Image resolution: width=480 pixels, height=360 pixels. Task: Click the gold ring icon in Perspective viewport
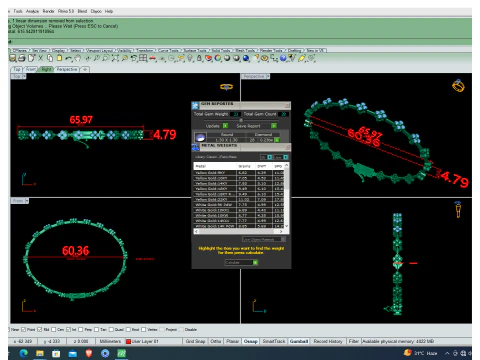coord(458,86)
